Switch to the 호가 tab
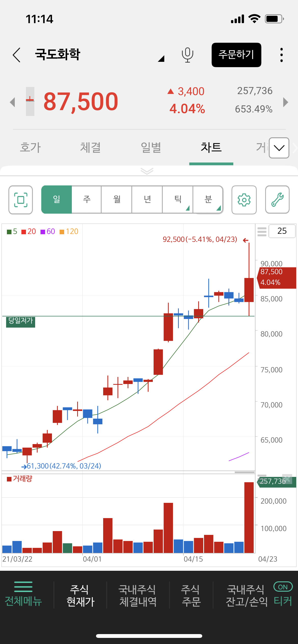This screenshot has height=644, width=298. [x=30, y=148]
